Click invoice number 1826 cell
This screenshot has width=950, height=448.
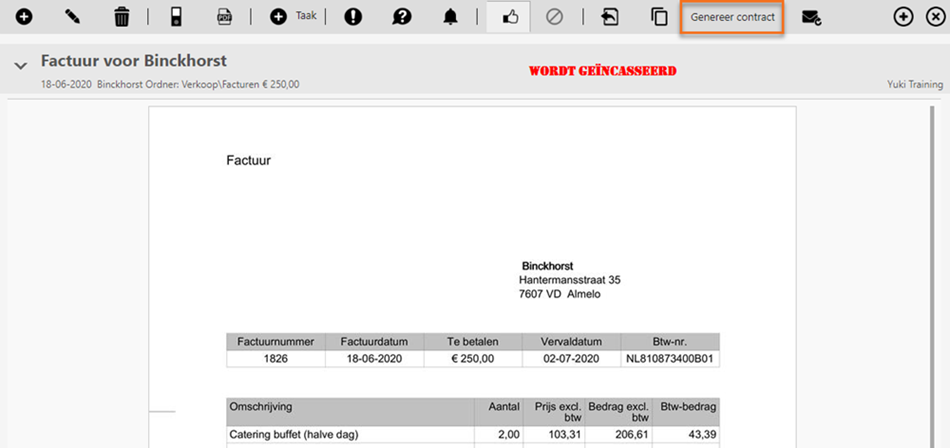276,358
